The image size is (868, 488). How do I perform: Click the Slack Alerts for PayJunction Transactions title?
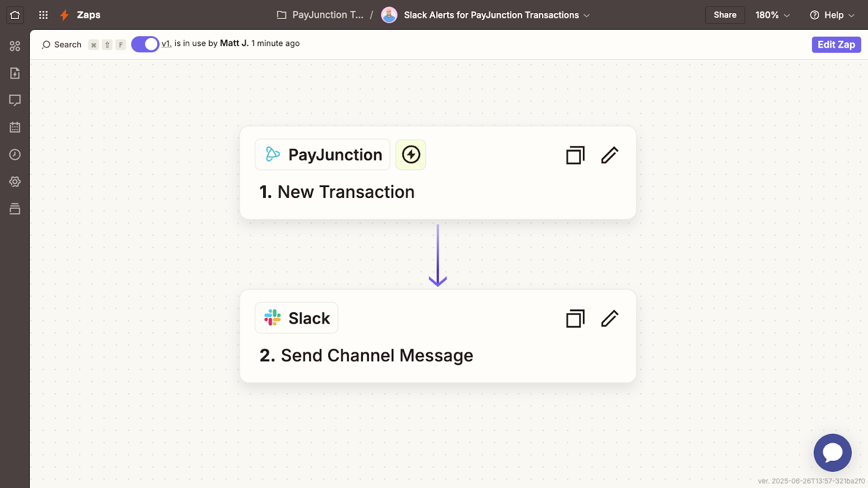491,15
